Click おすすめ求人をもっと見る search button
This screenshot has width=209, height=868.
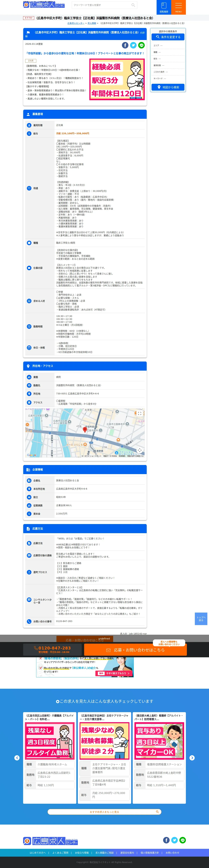point(104,812)
